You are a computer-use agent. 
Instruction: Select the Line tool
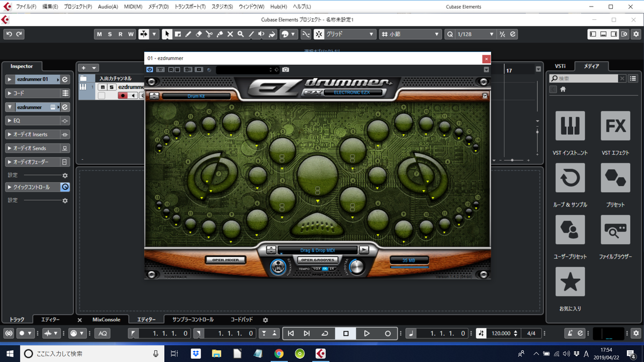pyautogui.click(x=251, y=34)
